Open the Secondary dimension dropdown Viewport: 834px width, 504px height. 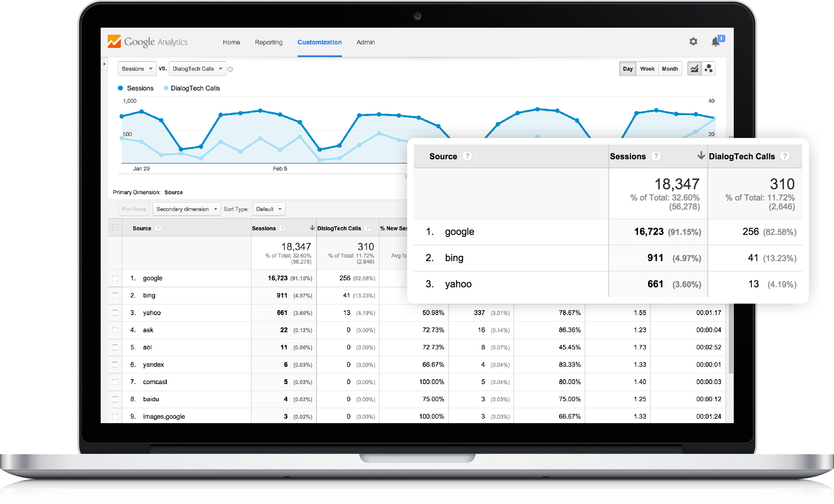click(x=186, y=209)
